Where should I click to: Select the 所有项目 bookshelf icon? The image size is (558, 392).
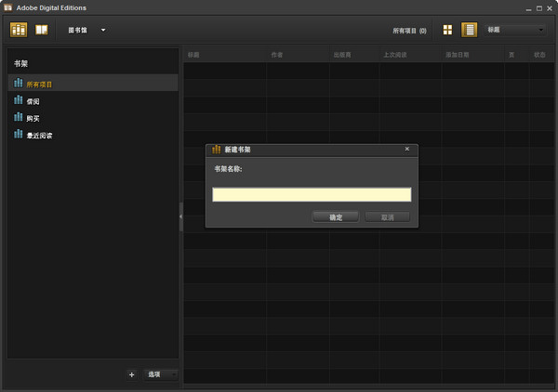pos(19,84)
